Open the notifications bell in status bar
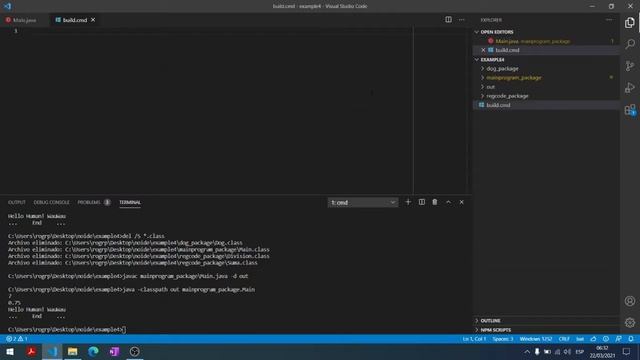Screen dimensions: 640x360 (631, 339)
